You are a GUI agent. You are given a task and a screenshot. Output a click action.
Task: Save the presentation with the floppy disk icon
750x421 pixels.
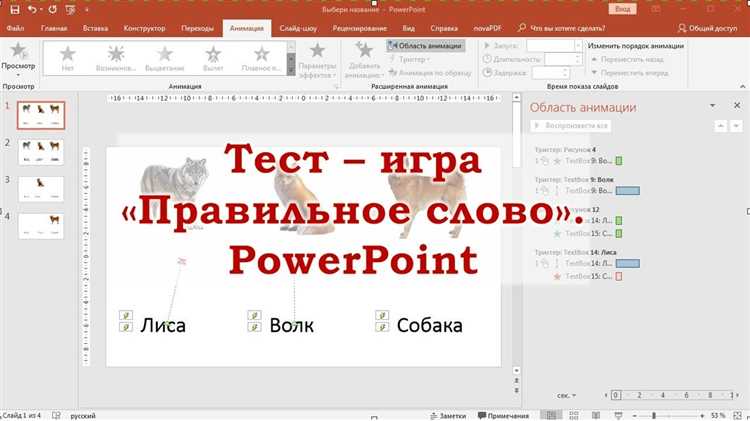pyautogui.click(x=15, y=9)
